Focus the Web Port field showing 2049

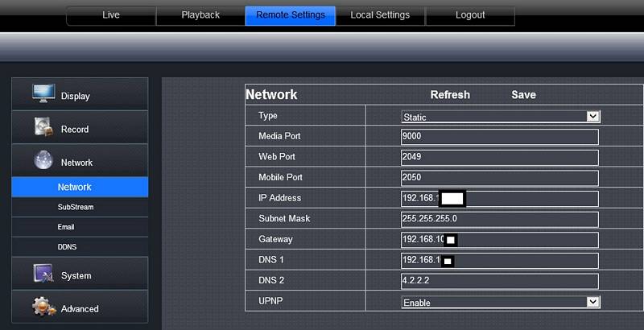499,157
